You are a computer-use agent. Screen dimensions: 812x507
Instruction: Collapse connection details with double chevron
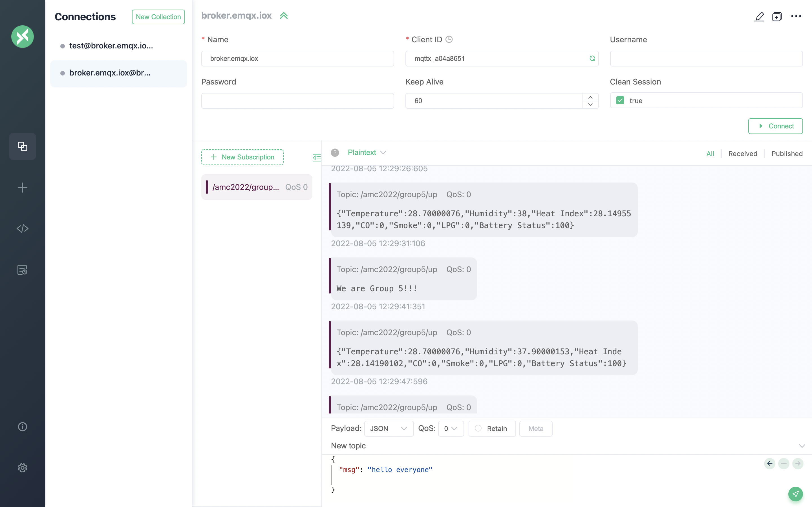point(284,16)
